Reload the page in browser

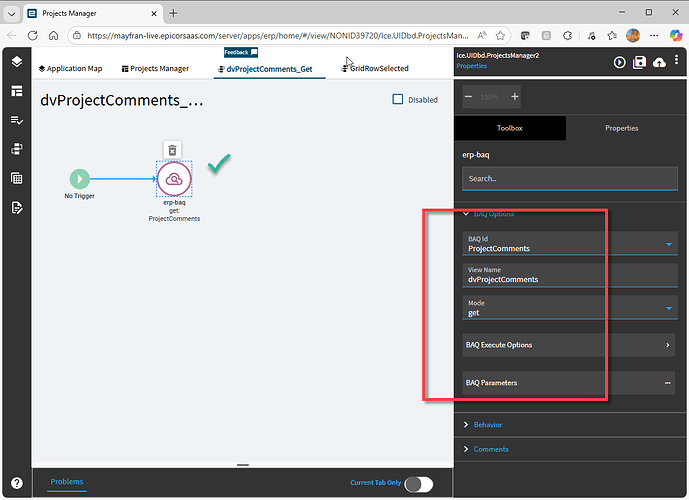pyautogui.click(x=33, y=36)
